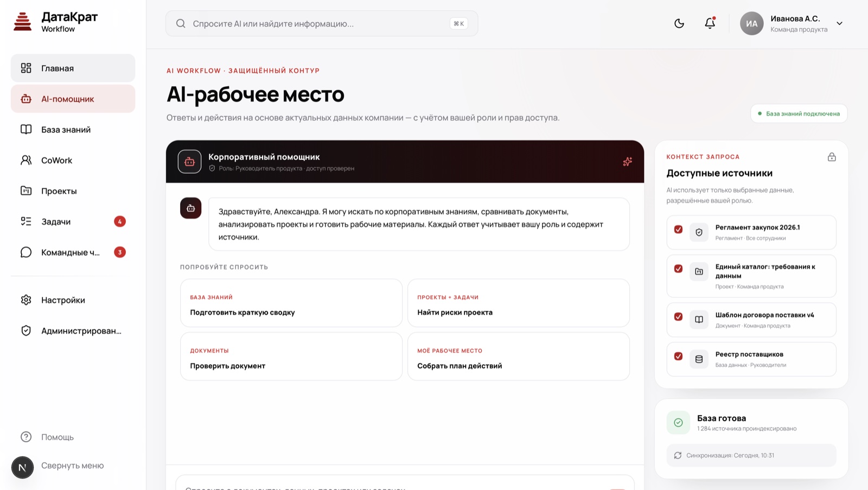Open Настройки in sidebar

click(73, 300)
